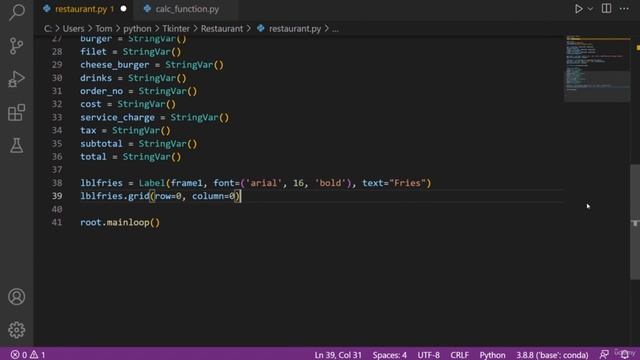Open the notifications bell
Screen dimensions: 640x360
[625, 354]
